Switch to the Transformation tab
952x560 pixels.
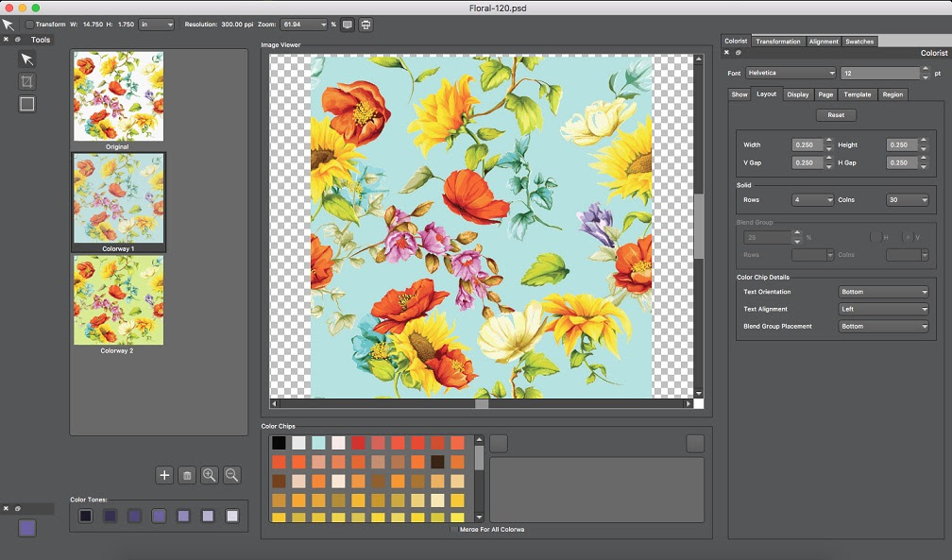[x=778, y=41]
